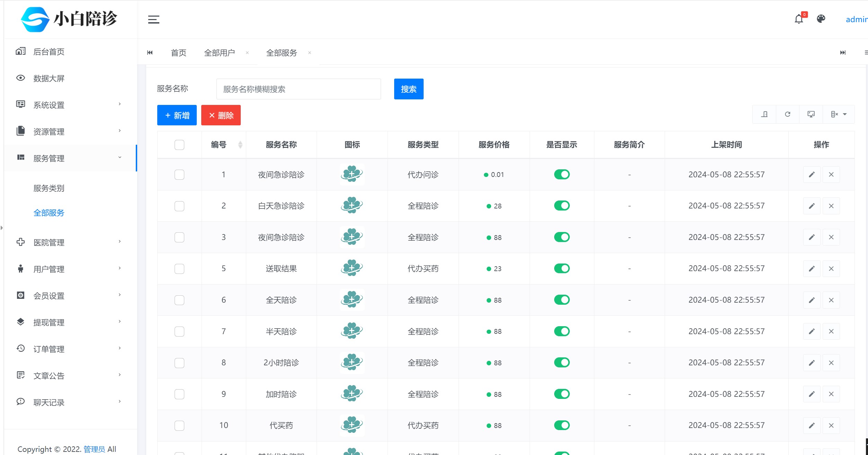The width and height of the screenshot is (868, 455).
Task: Edit the 全天陪诊 row
Action: [x=812, y=300]
